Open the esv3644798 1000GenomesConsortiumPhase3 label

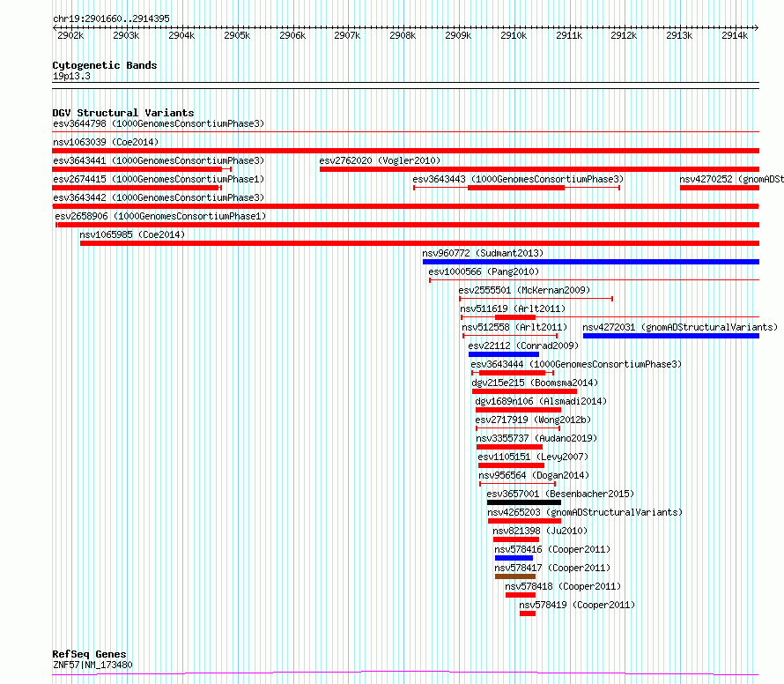tap(159, 123)
